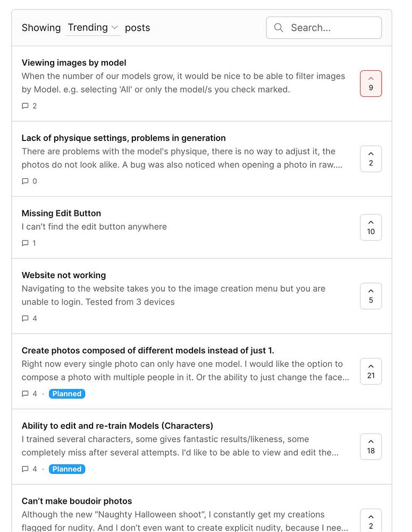Open the Website not working post
Viewport: 412px width, 532px height.
coord(64,275)
